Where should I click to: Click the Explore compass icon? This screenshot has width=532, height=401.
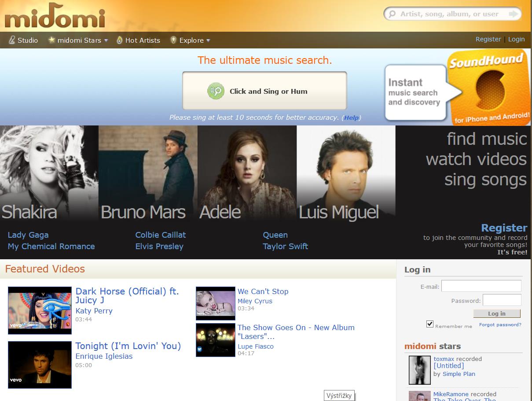173,40
